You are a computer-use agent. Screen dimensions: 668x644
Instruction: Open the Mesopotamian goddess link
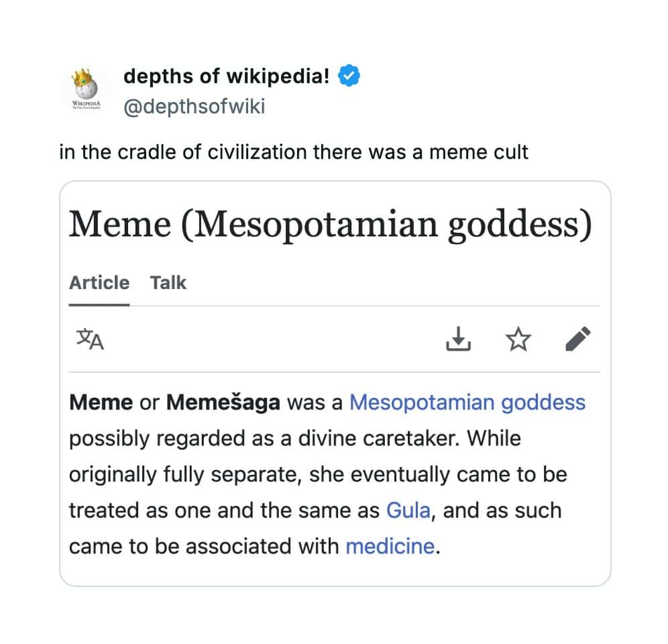coord(467,402)
